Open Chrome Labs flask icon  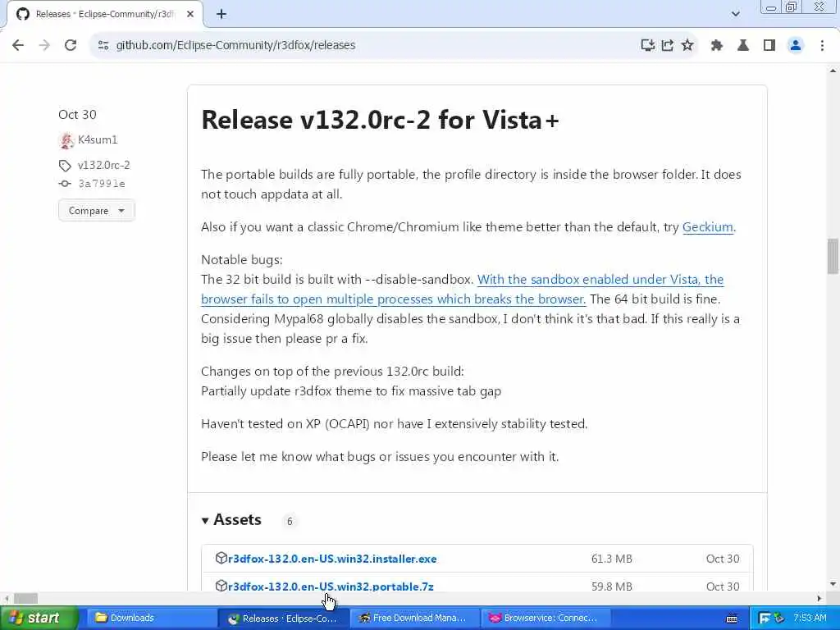click(x=743, y=45)
